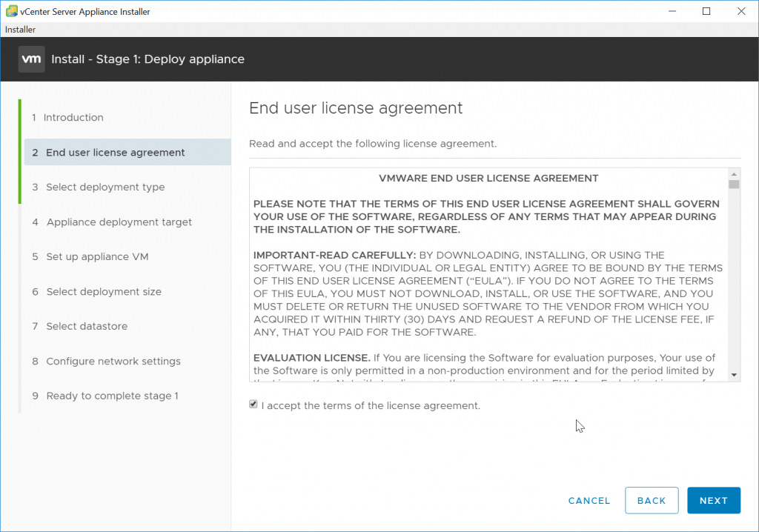
Task: Click the license scrollbar up arrow
Action: tap(735, 174)
